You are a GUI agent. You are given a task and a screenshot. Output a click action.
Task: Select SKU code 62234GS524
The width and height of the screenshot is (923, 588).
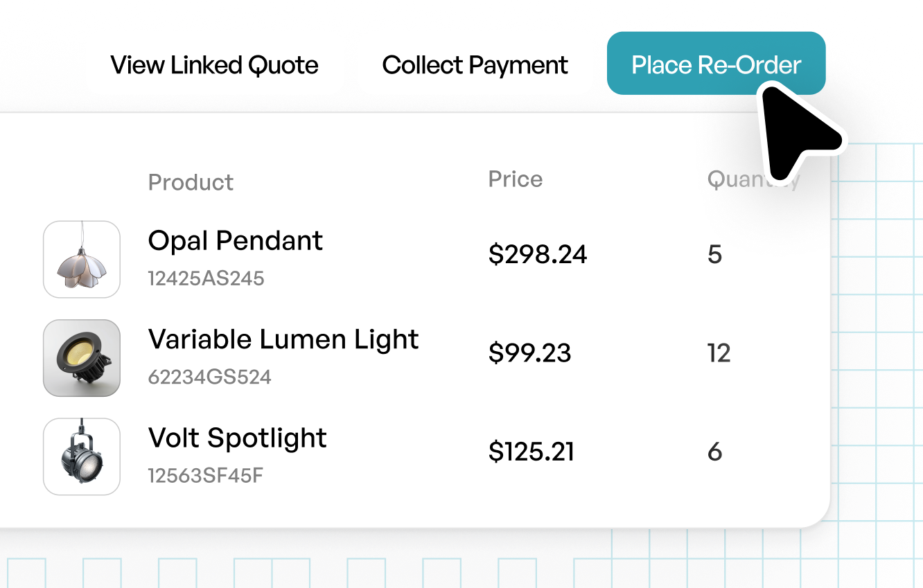(209, 377)
